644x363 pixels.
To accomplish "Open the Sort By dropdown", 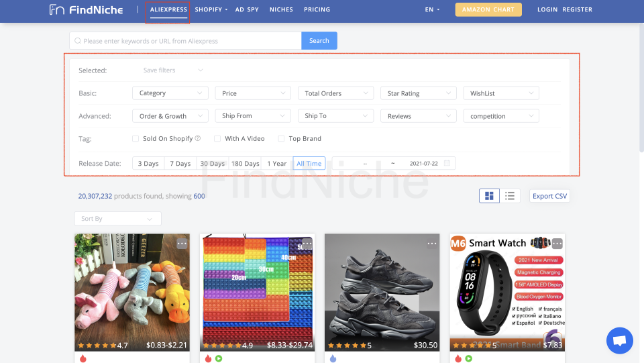I will [117, 219].
